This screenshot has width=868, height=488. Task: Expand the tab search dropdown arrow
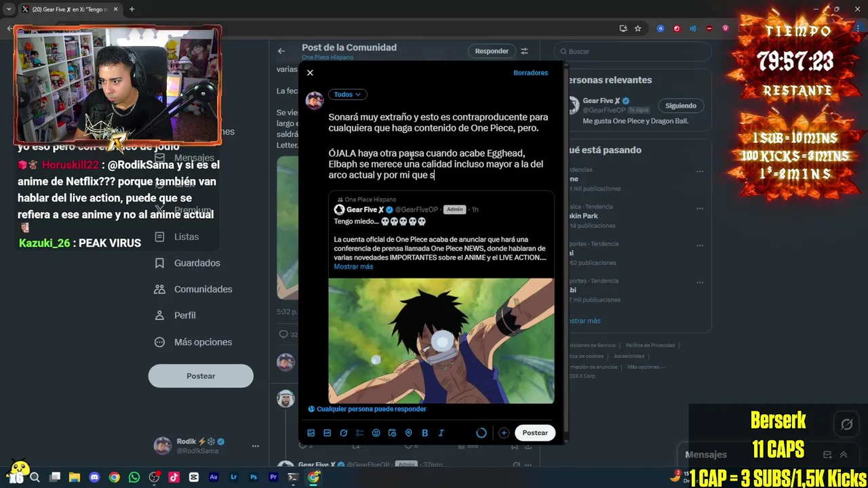tap(9, 9)
